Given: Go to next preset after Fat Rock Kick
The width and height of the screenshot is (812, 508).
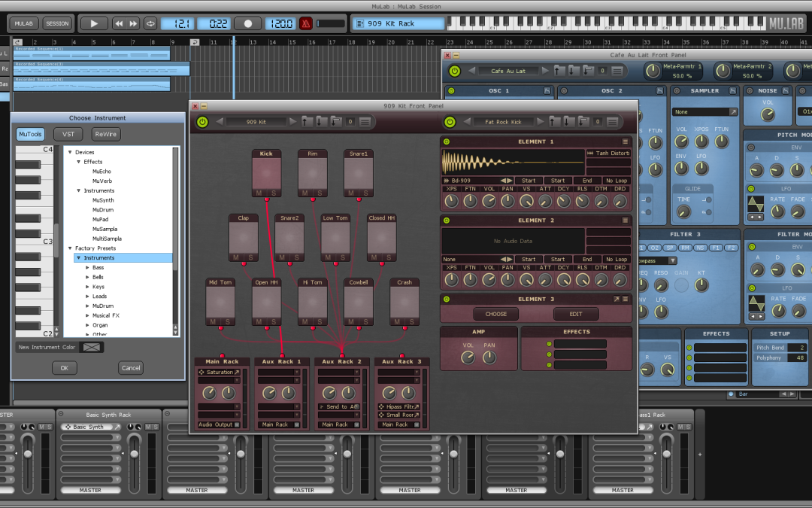Looking at the screenshot, I should point(541,122).
